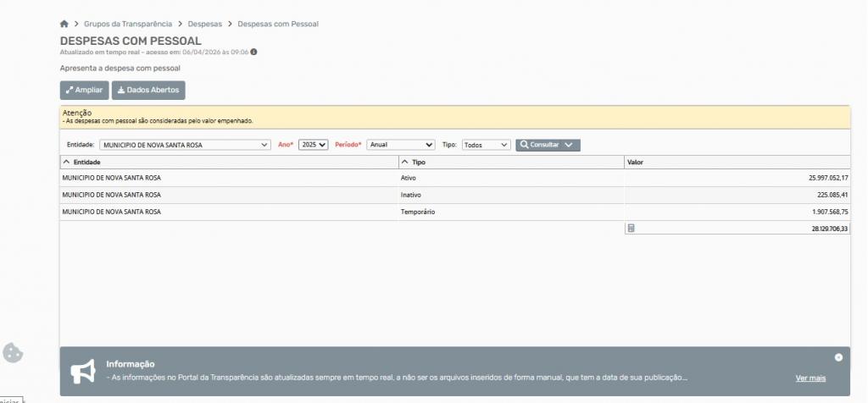Sort by Entidade column arrow
Image resolution: width=868 pixels, height=403 pixels.
point(67,161)
